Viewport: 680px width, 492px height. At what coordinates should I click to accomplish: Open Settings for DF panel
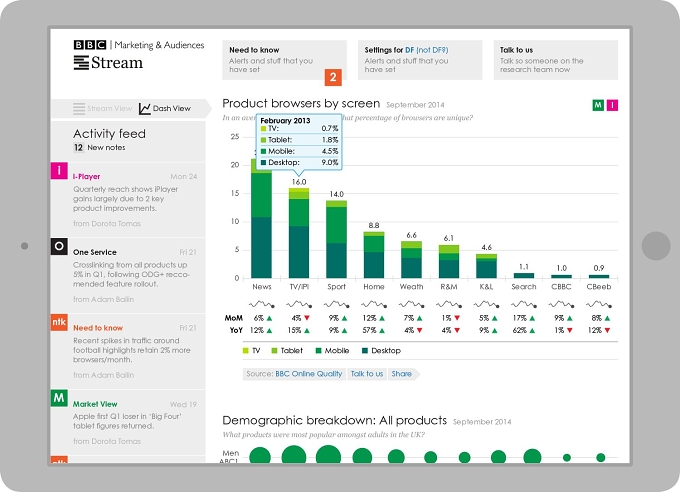pyautogui.click(x=420, y=60)
